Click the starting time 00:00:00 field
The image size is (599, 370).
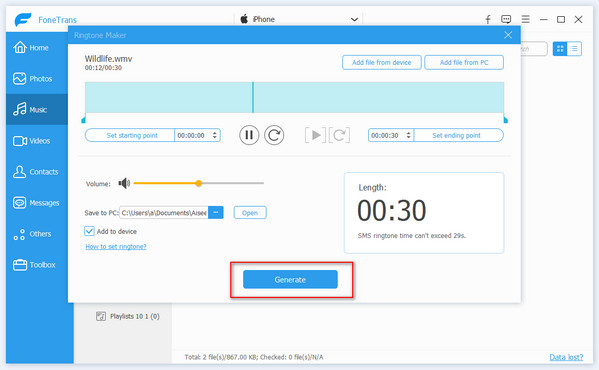pyautogui.click(x=191, y=135)
